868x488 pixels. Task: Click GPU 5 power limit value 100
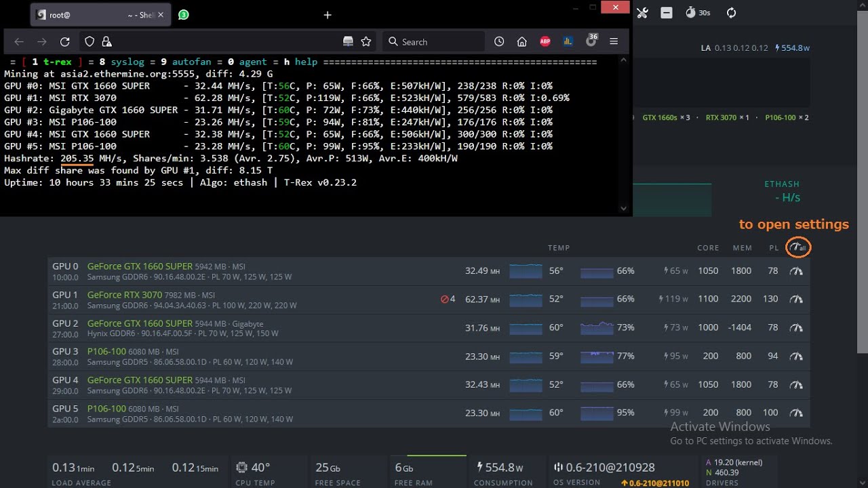pyautogui.click(x=770, y=413)
